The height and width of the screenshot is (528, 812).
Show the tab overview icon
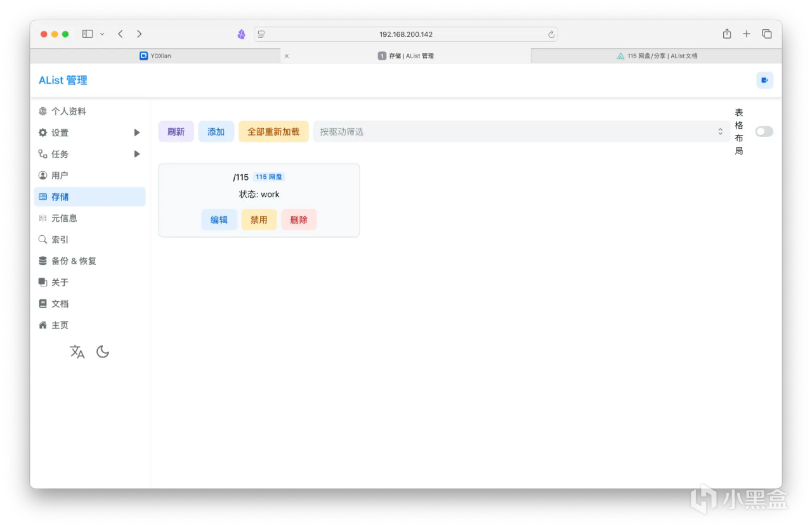click(x=767, y=34)
